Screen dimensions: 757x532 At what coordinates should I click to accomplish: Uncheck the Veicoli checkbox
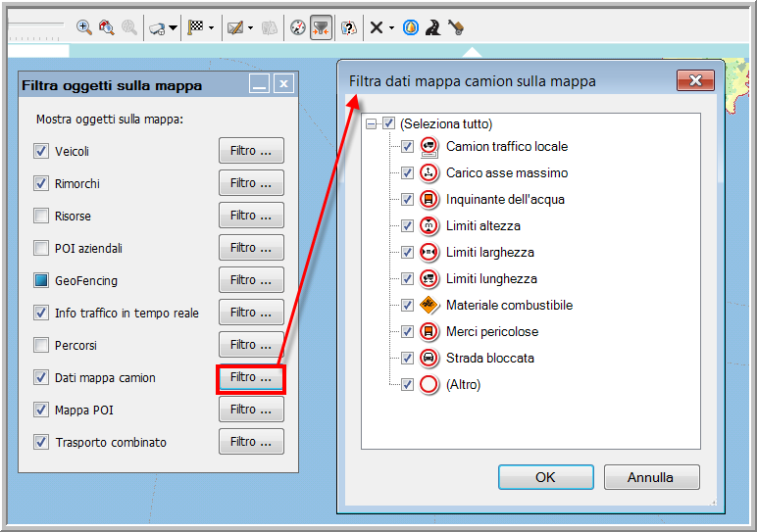(x=41, y=151)
